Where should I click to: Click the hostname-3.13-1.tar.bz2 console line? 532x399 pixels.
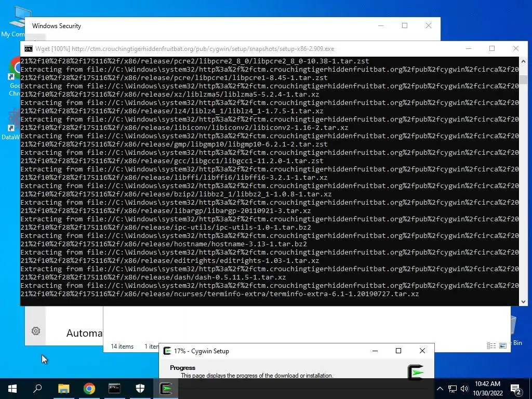pos(164,244)
